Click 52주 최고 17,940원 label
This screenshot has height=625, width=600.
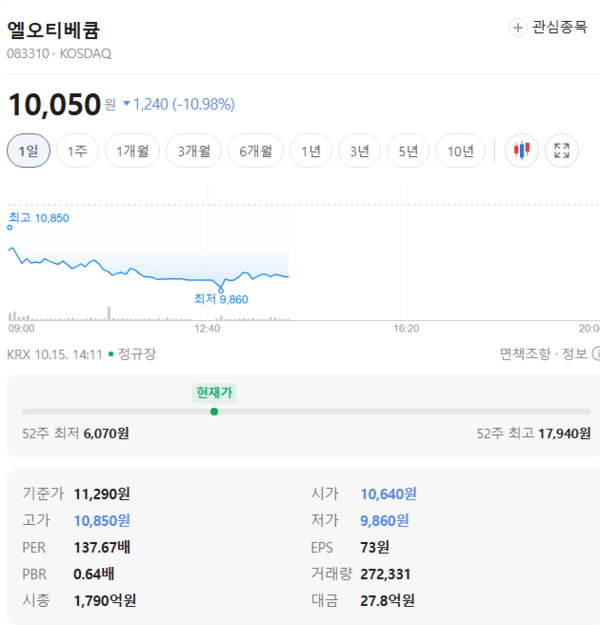click(533, 433)
